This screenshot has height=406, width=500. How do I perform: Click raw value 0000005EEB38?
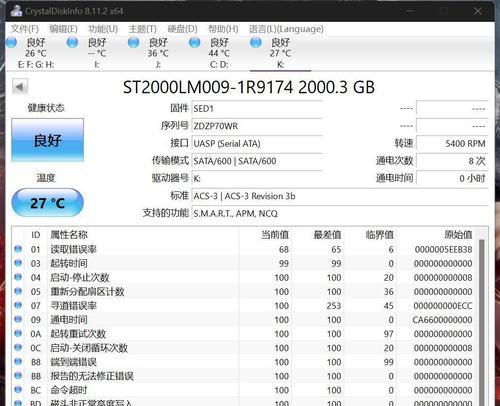click(443, 249)
